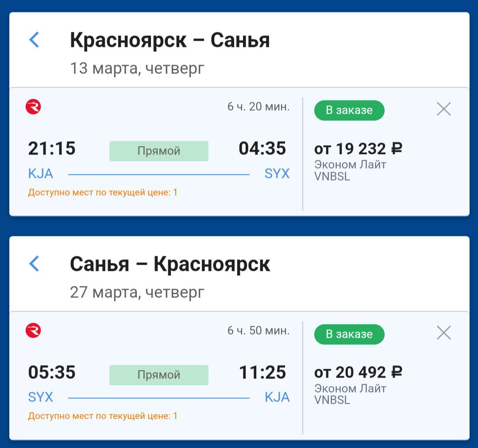This screenshot has height=448, width=478.
Task: Open the Санья – Красноярск route title
Action: pos(170,265)
